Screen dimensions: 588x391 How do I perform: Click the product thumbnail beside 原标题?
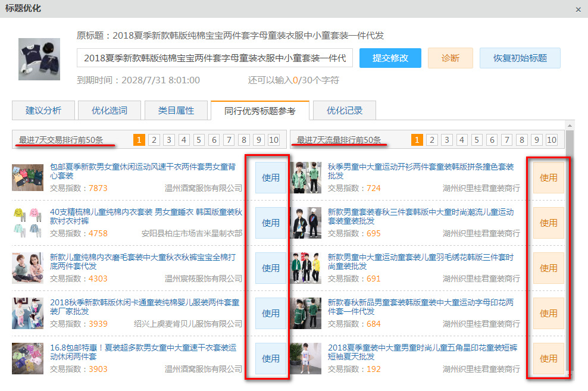click(x=39, y=59)
